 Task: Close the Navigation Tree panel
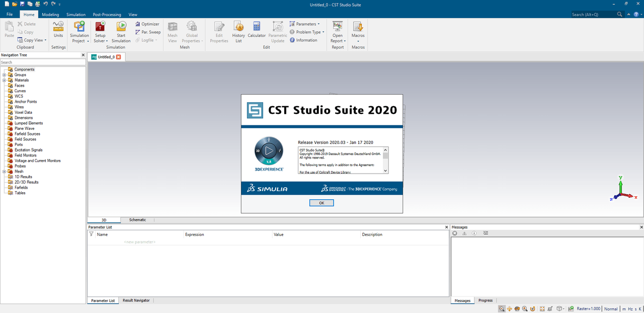tap(84, 55)
